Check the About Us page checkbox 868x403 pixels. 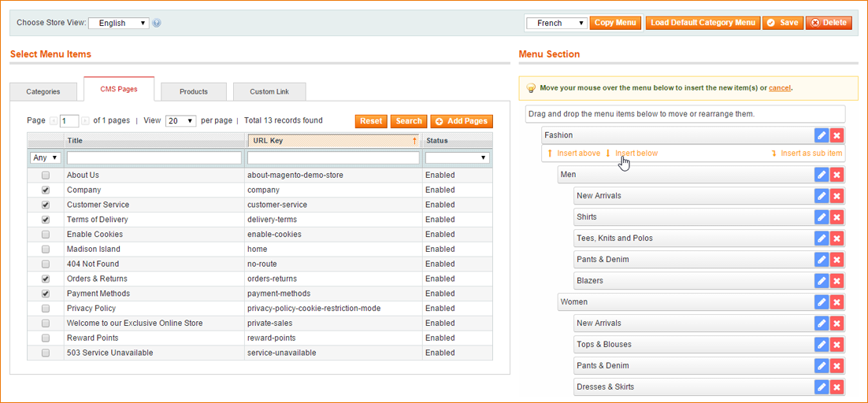coord(46,176)
